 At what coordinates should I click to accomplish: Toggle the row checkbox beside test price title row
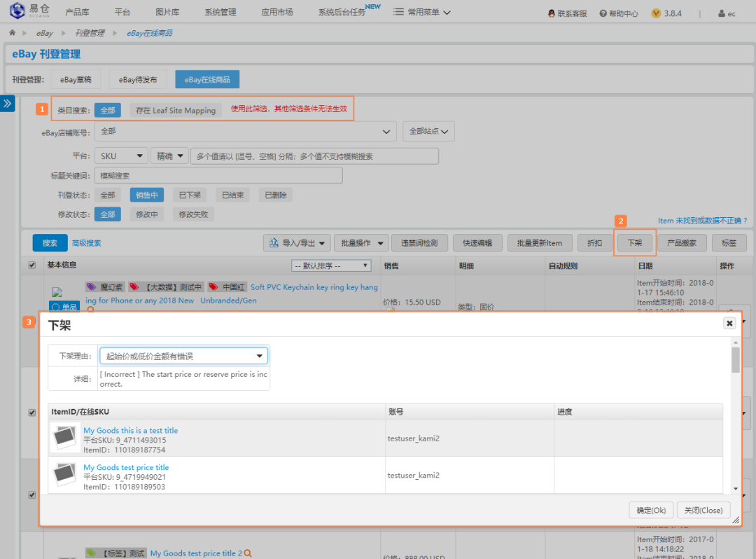click(31, 495)
